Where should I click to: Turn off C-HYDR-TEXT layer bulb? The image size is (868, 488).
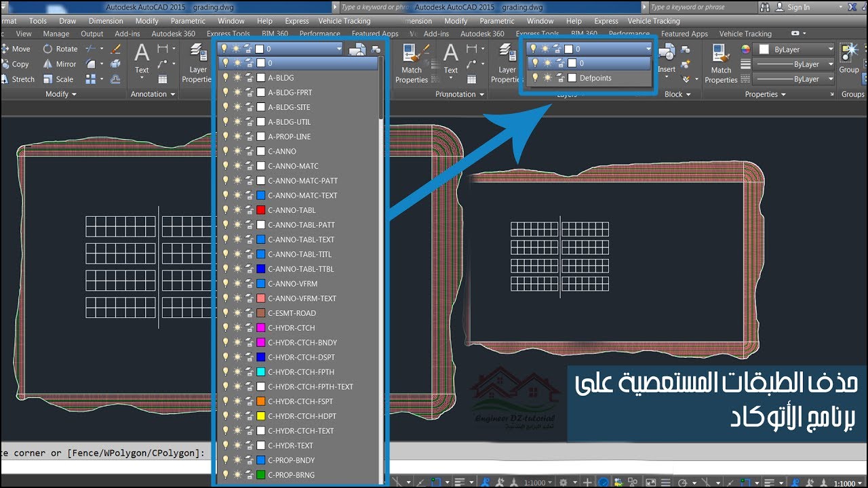pos(225,445)
